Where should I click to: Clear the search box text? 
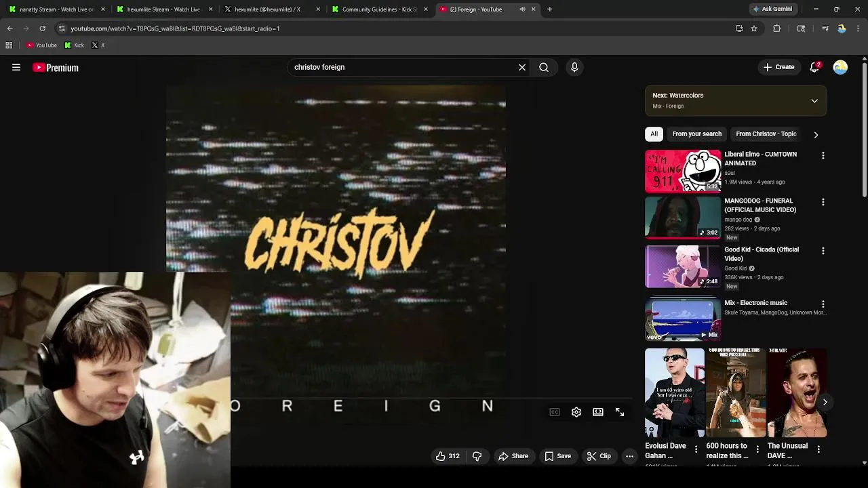click(522, 67)
